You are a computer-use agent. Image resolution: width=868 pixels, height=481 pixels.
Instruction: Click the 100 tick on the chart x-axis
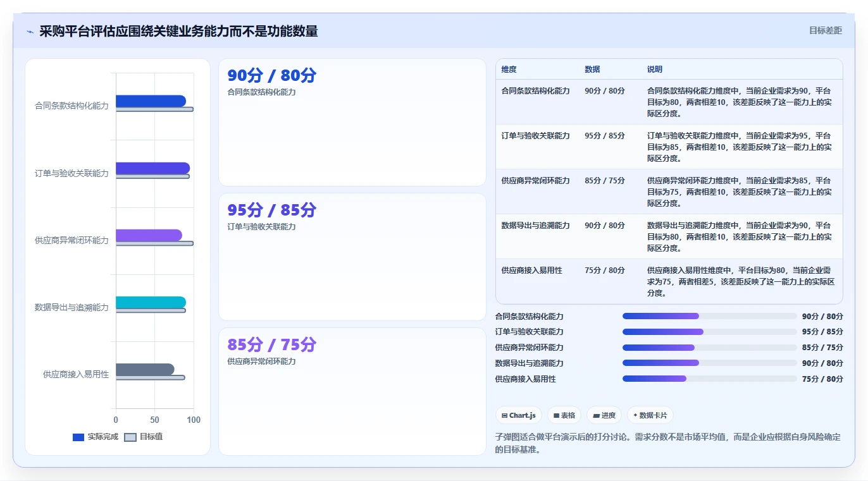(194, 420)
